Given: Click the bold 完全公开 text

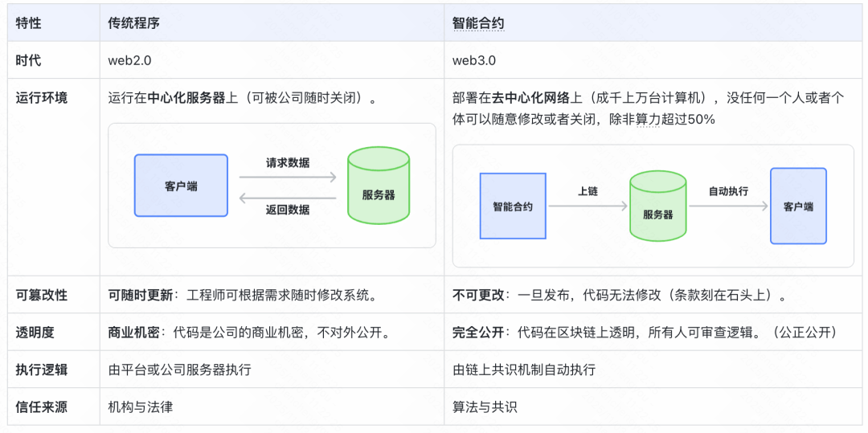Looking at the screenshot, I should (x=477, y=332).
